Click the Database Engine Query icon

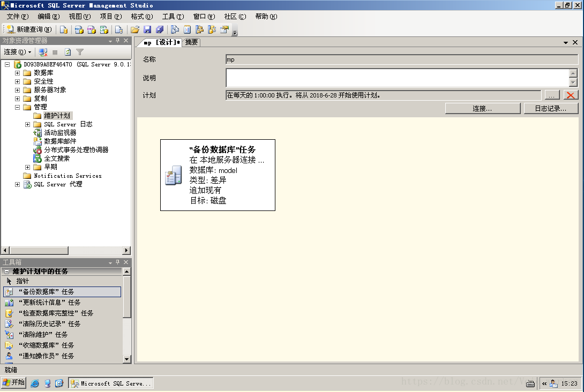pyautogui.click(x=64, y=30)
